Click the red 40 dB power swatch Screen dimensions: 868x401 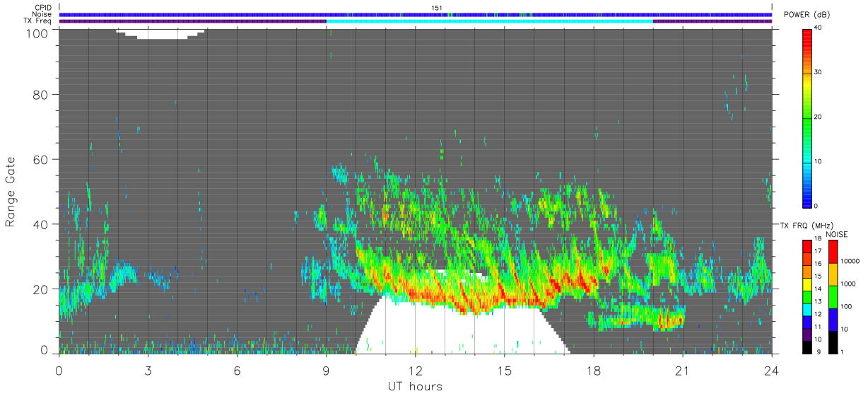coord(807,31)
